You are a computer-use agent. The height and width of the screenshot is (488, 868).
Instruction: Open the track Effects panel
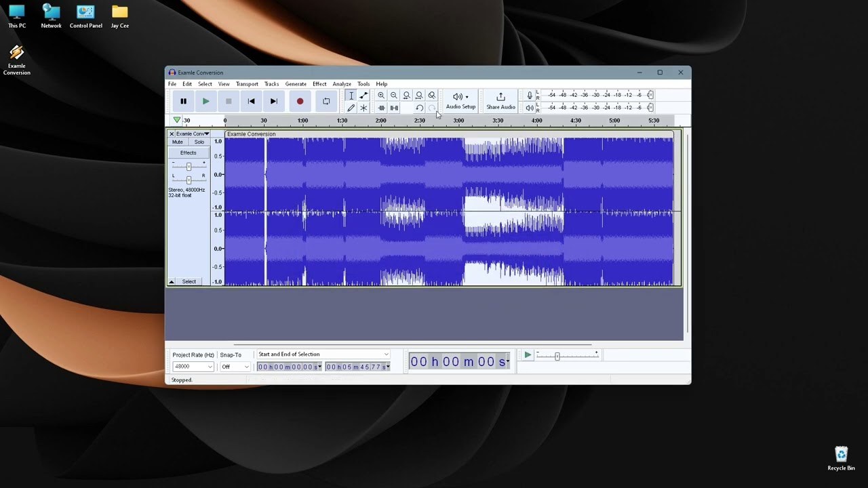pyautogui.click(x=189, y=152)
